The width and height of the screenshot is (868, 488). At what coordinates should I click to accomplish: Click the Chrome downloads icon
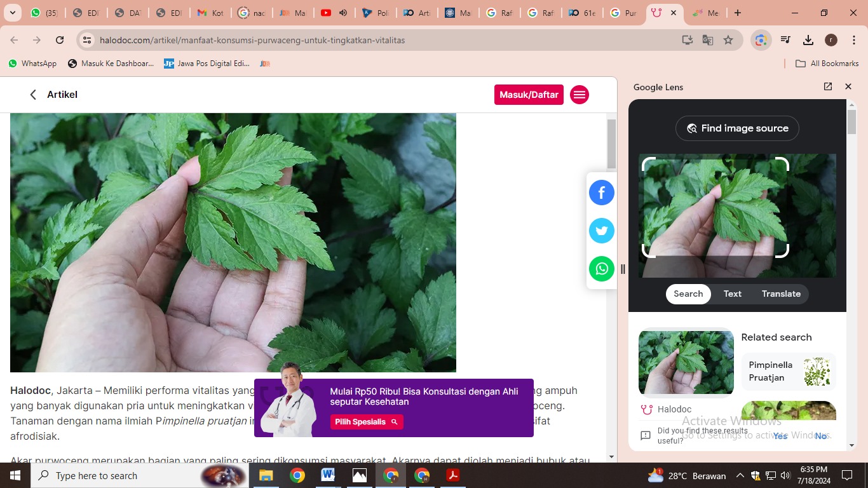point(808,40)
